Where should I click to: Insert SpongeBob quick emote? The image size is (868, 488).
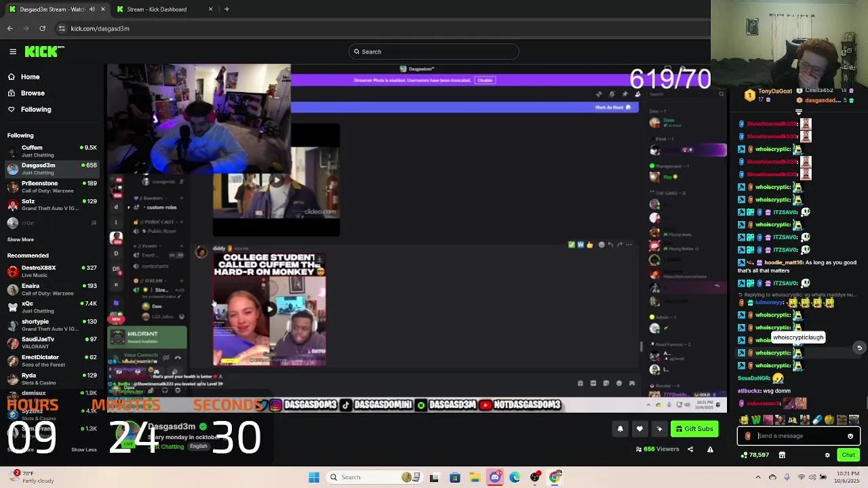click(x=745, y=420)
